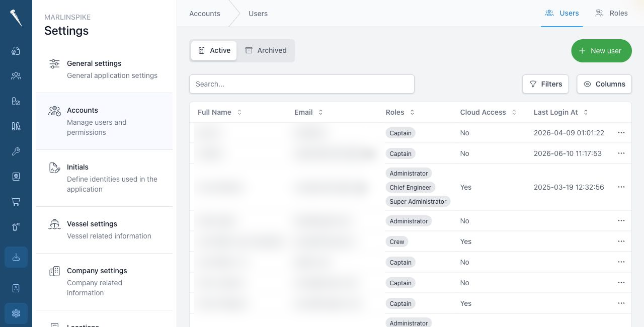This screenshot has width=644, height=327.
Task: Select the Roles tab at top right
Action: coord(611,14)
